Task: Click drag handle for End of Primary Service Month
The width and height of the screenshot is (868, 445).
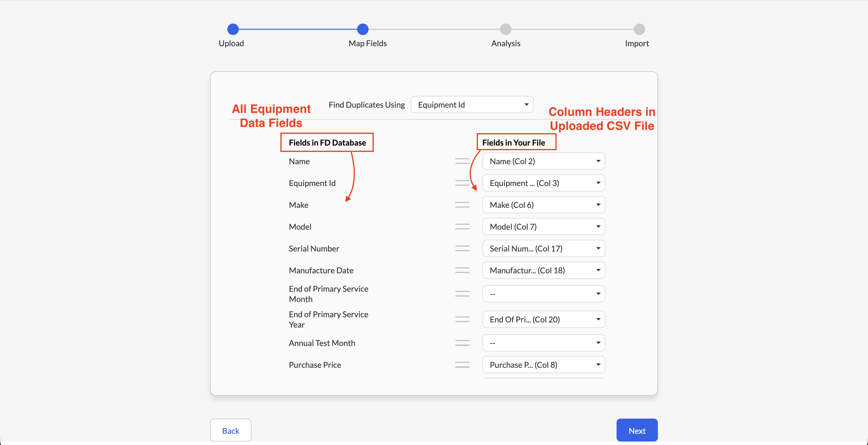Action: click(462, 294)
